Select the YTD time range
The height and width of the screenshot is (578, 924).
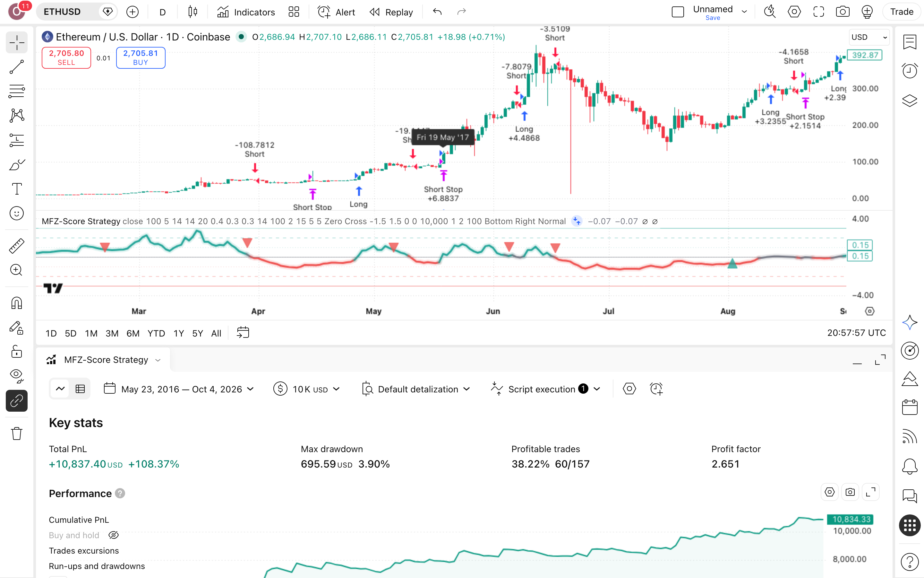pyautogui.click(x=156, y=333)
